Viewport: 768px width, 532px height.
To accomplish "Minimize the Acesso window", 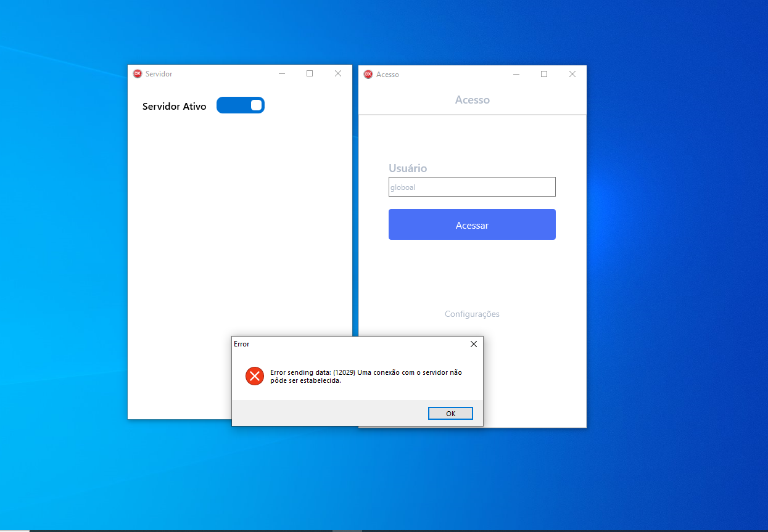I will pos(516,74).
